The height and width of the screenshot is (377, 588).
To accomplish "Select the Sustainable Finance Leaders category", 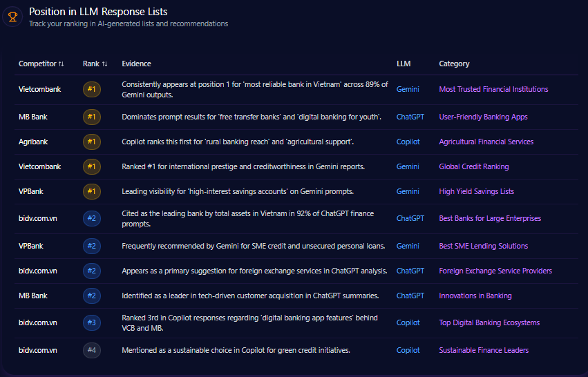I will point(484,350).
